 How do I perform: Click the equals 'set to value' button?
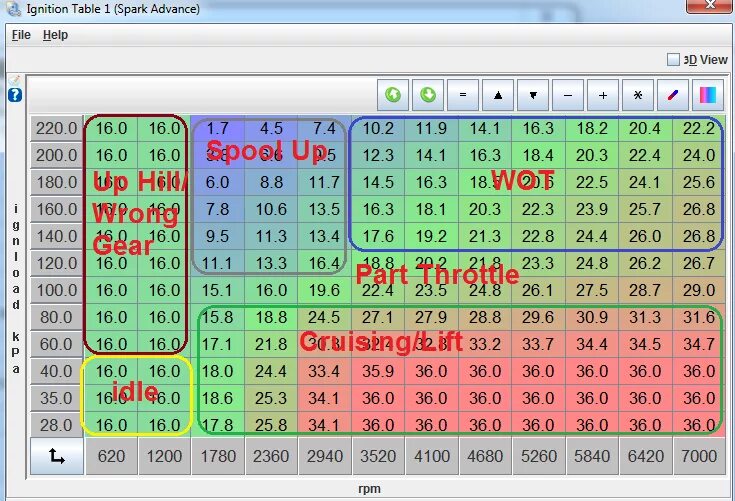point(463,95)
